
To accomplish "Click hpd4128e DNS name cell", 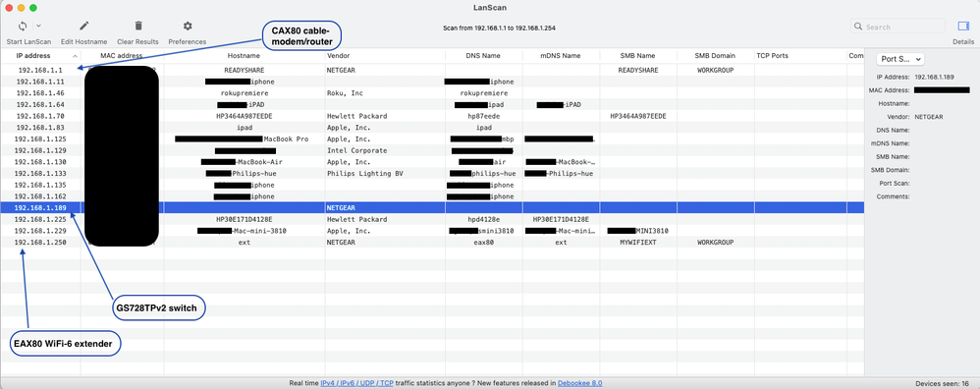I will [483, 219].
